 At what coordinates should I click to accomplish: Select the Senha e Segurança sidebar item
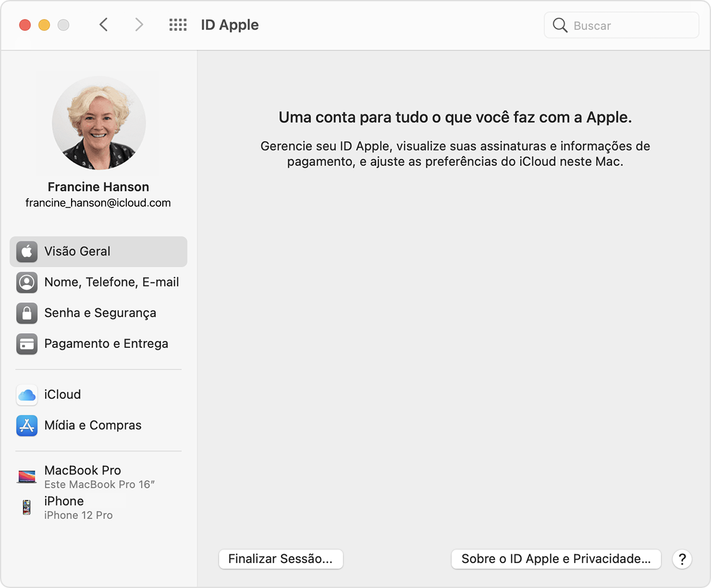click(100, 313)
